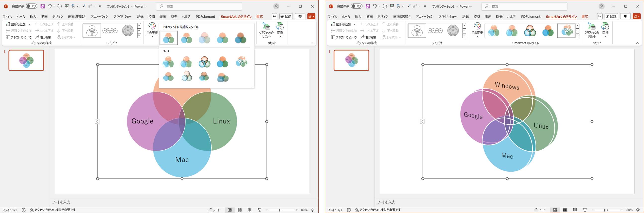Open the comments icon in left window
644x213 pixels.
275,16
